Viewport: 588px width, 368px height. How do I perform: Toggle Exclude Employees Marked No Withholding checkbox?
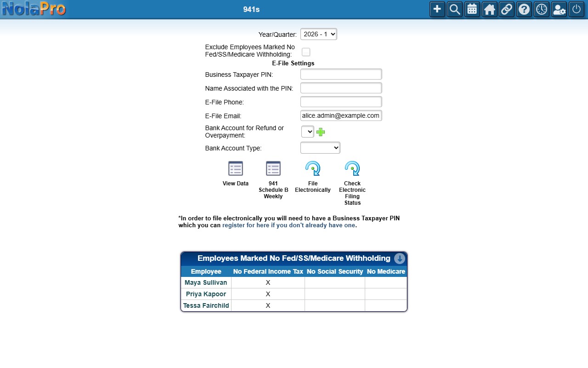(306, 52)
